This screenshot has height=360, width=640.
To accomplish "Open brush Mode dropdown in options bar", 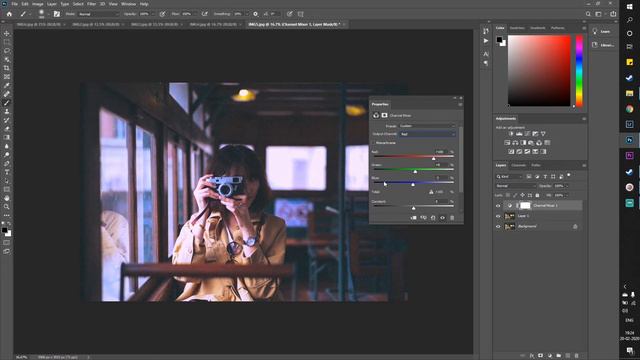I will coord(98,14).
